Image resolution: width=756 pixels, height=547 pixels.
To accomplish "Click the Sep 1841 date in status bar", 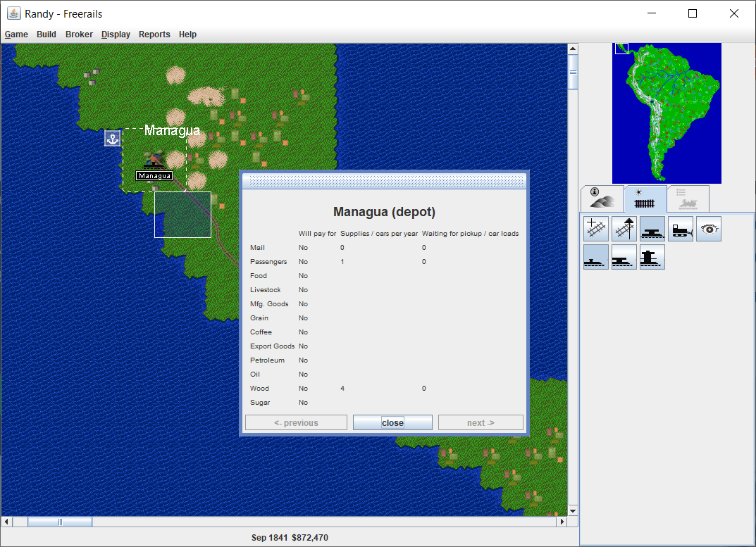I will click(270, 537).
